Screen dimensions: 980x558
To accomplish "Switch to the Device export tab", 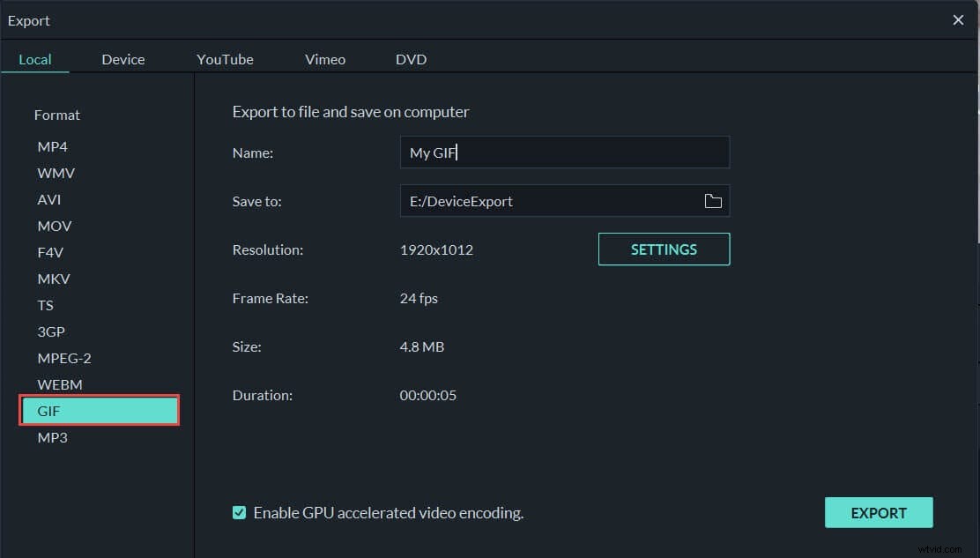I will pos(122,59).
